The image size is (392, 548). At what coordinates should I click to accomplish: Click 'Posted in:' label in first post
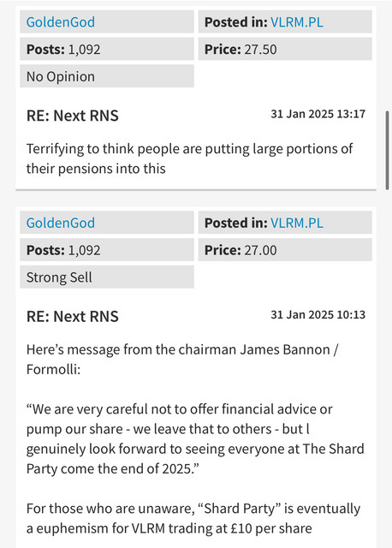[x=236, y=22]
